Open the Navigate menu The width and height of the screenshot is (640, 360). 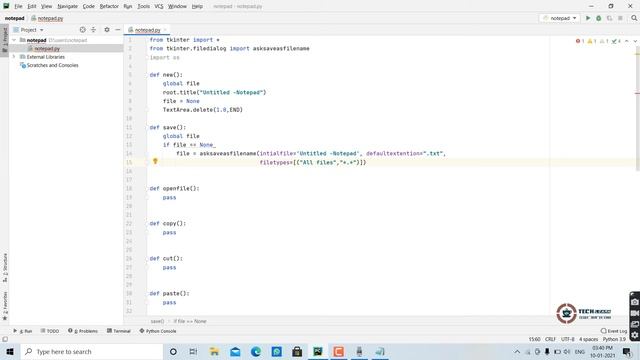[67, 7]
